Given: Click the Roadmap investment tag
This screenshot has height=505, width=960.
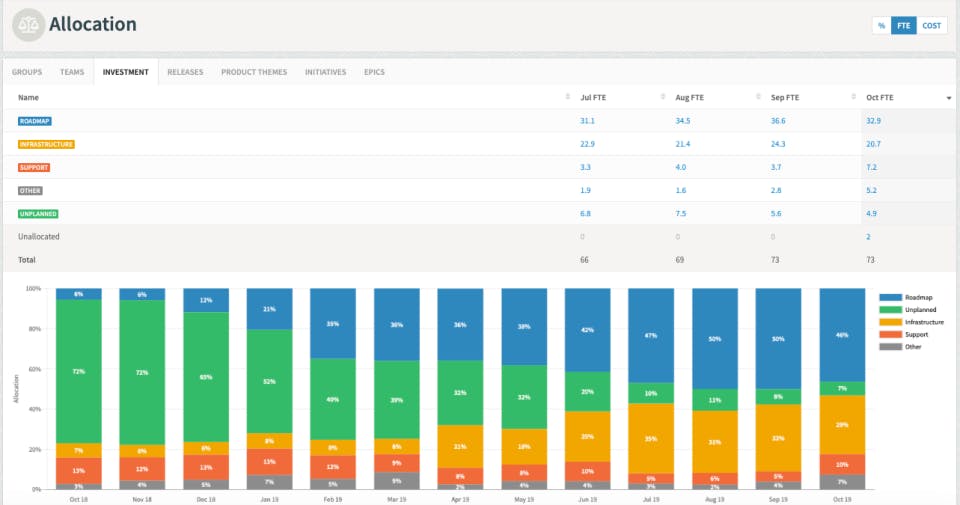Looking at the screenshot, I should (34, 121).
